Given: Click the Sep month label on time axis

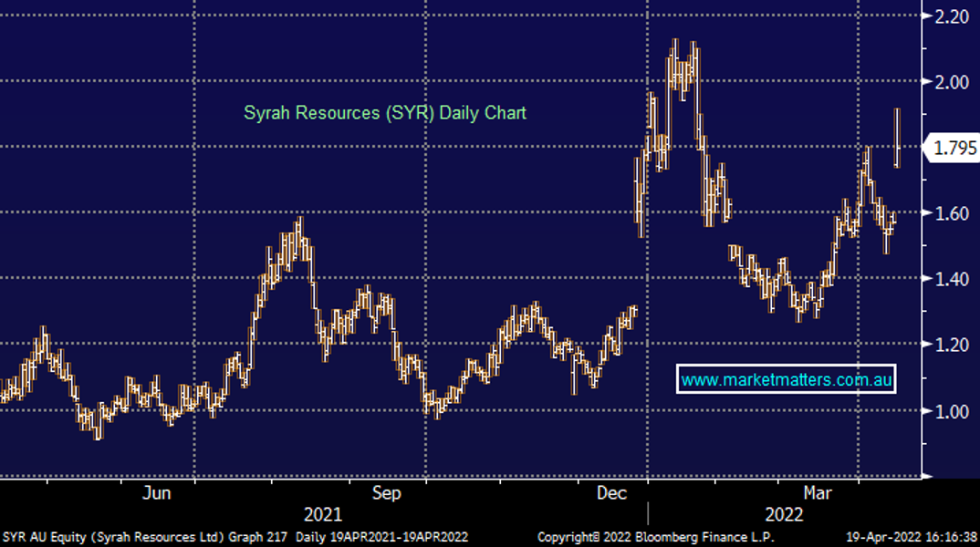Looking at the screenshot, I should (385, 493).
